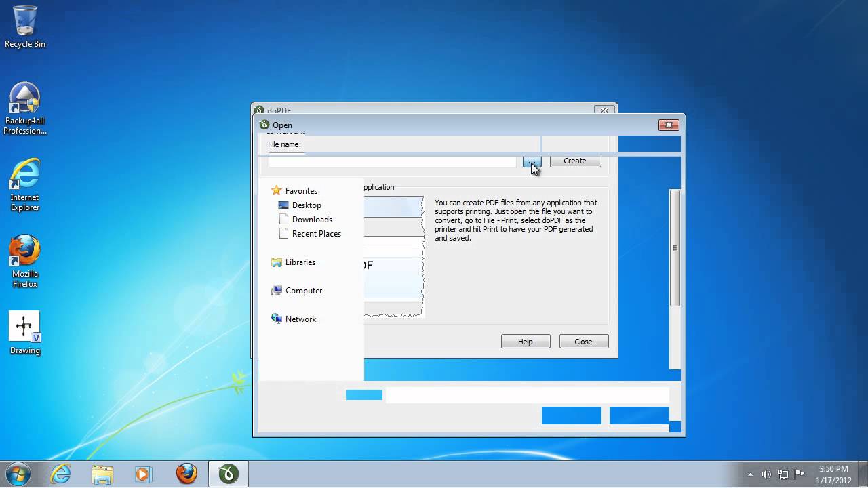
Task: Click the Create button in doPDF
Action: click(x=575, y=161)
